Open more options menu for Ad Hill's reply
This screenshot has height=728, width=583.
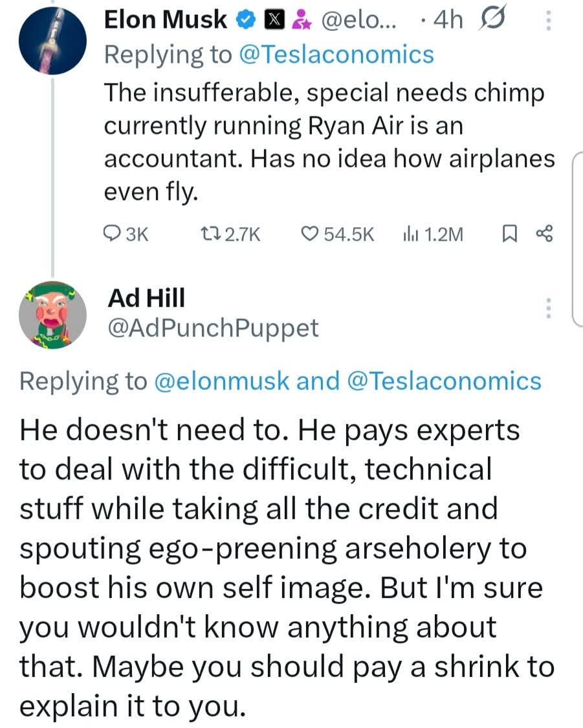(549, 307)
